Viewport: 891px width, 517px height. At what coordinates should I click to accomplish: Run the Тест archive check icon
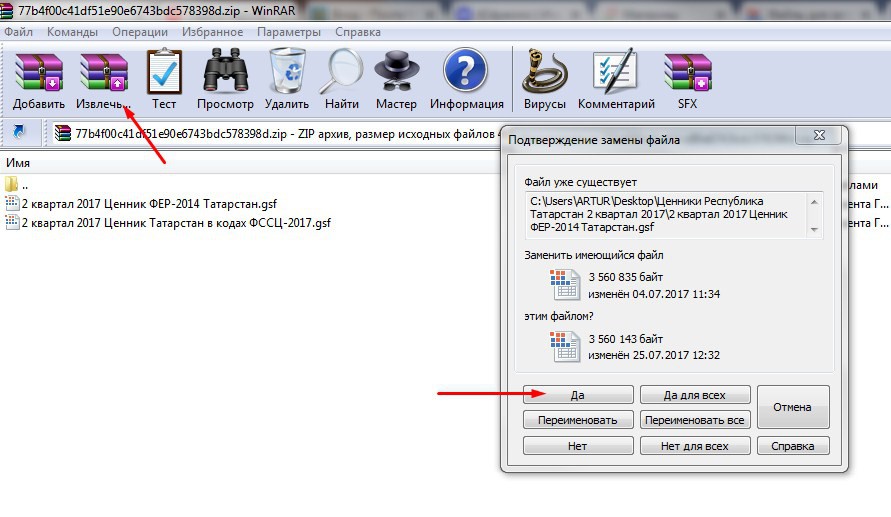164,72
